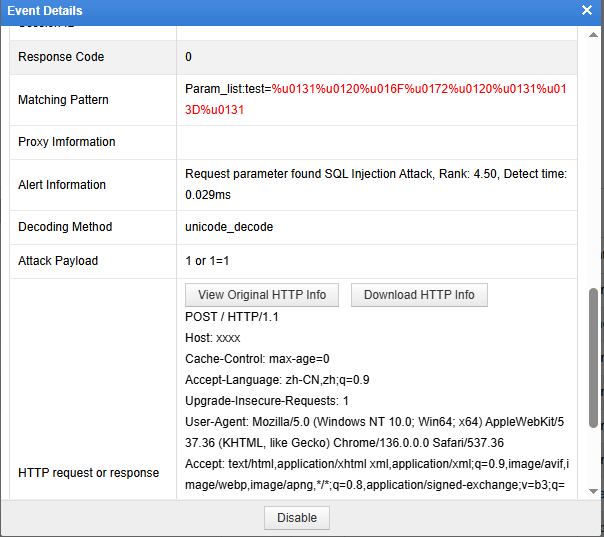Select the Response Code row label
Screen dimensions: 604x537
pos(61,57)
